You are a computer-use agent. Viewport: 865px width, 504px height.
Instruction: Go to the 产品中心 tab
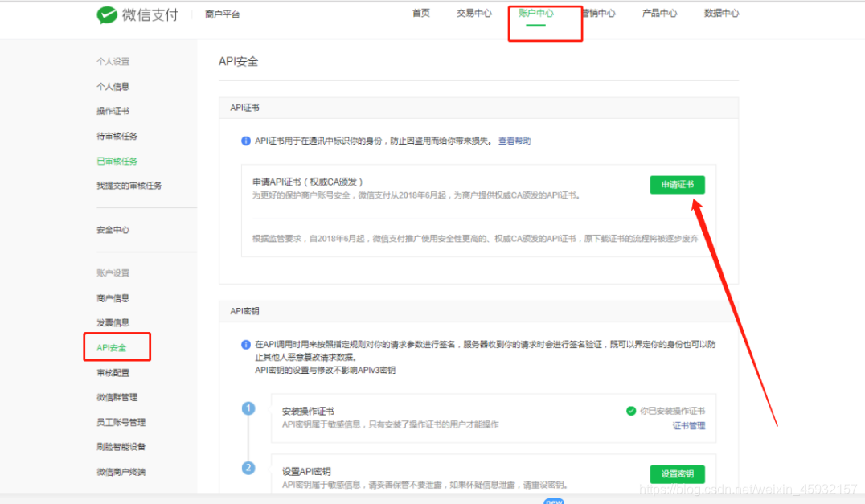(x=659, y=13)
